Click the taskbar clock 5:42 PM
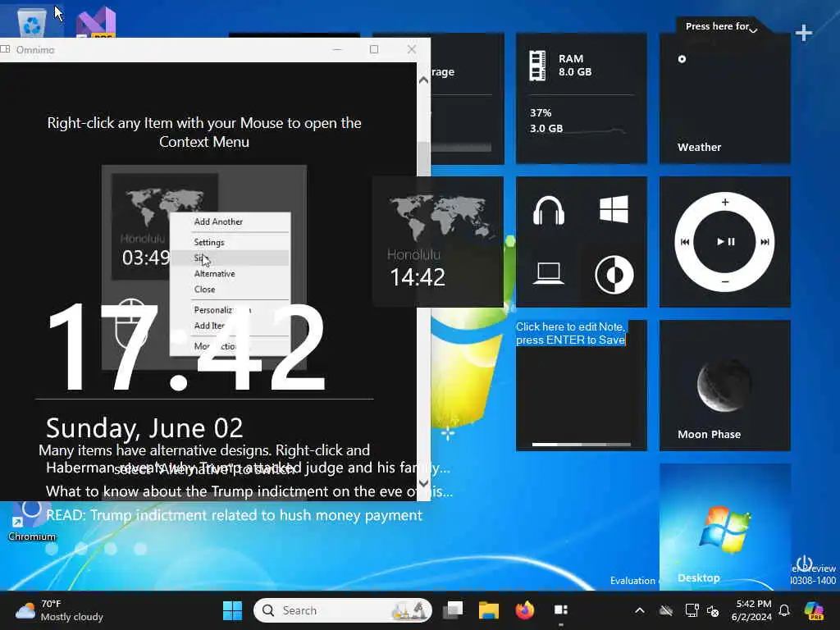The height and width of the screenshot is (630, 840). [x=751, y=610]
